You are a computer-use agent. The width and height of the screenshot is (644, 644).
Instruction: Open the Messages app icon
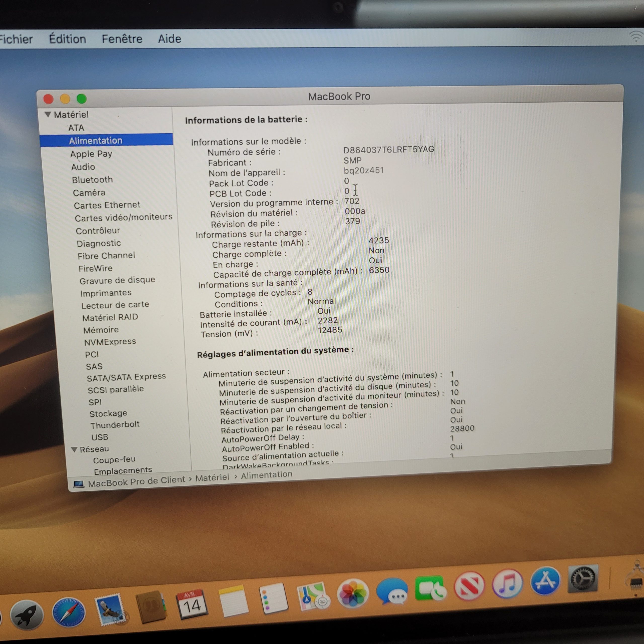(x=392, y=591)
